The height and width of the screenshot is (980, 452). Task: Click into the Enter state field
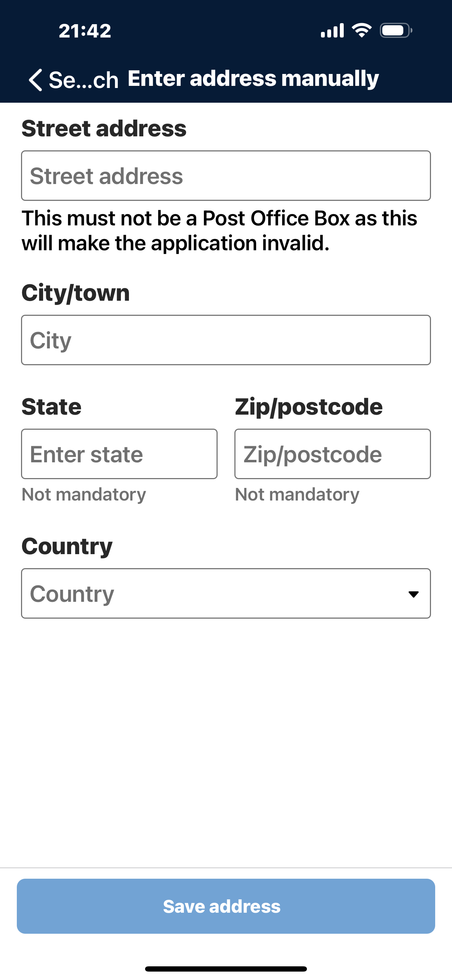coord(119,454)
